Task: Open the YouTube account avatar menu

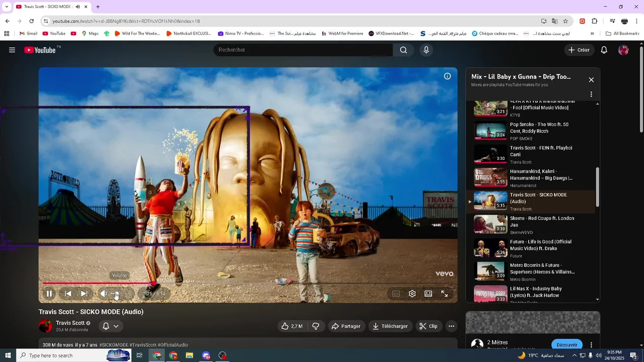Action: coord(623,50)
